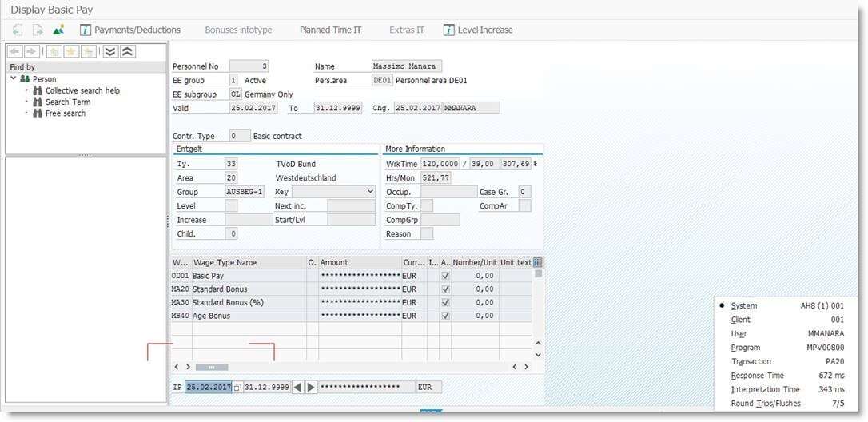Viewport: 868px width, 422px height.
Task: Click the start date field 25.02.2017 at bottom
Action: tap(208, 388)
